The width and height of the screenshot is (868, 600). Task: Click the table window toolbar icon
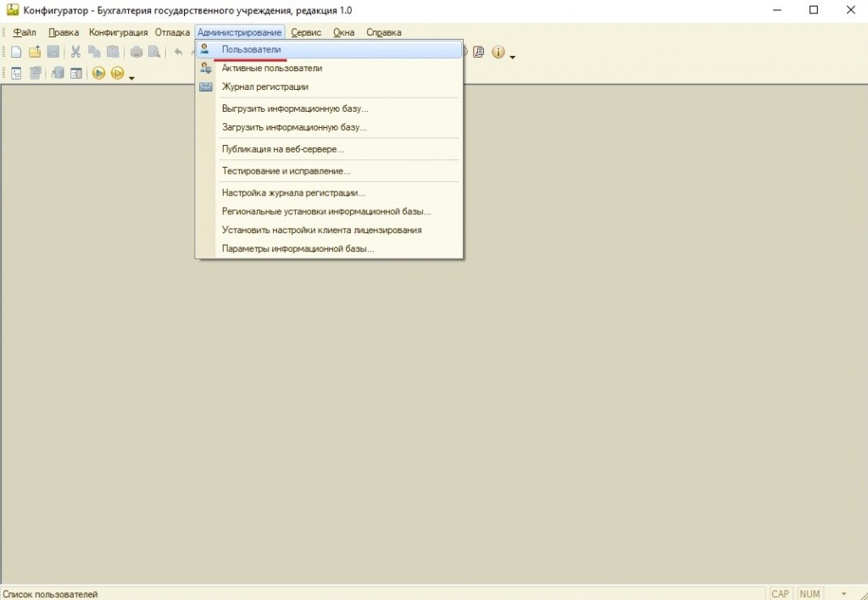click(x=75, y=73)
